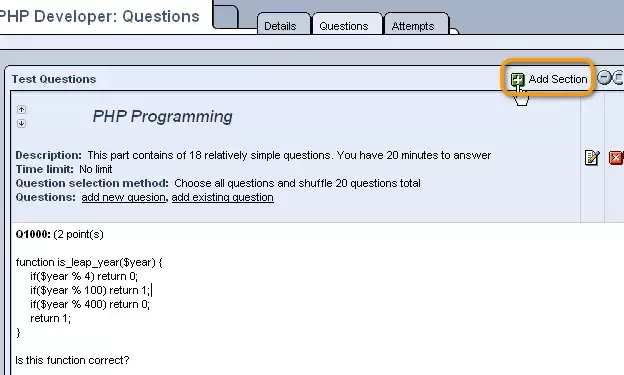Move PHP Programming section up with arrow
The image size is (624, 375).
pos(21,109)
